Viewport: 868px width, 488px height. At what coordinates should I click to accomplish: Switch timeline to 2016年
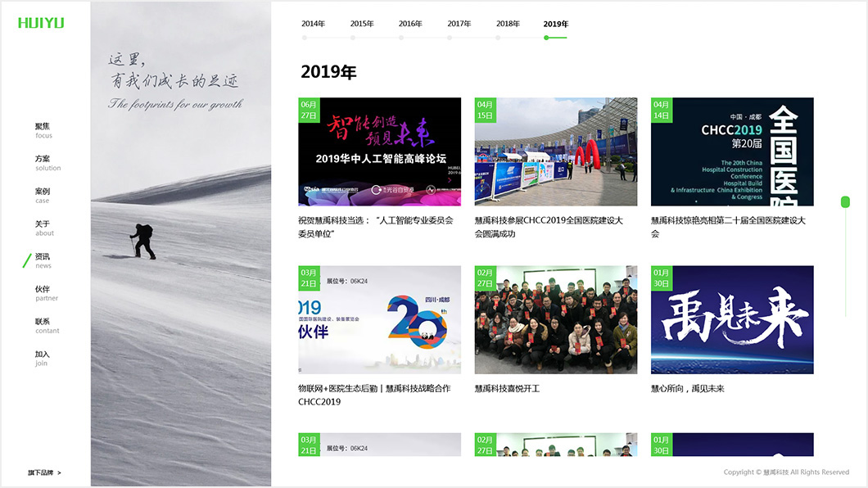click(x=410, y=24)
